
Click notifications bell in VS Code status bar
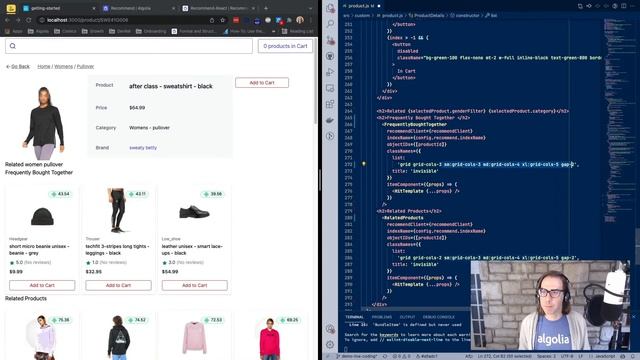click(634, 356)
